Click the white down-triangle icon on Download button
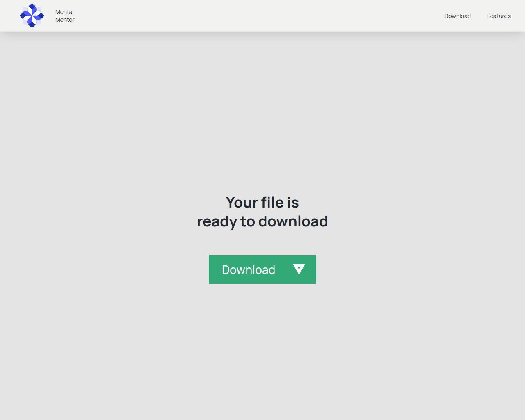Image resolution: width=525 pixels, height=420 pixels. pyautogui.click(x=299, y=269)
